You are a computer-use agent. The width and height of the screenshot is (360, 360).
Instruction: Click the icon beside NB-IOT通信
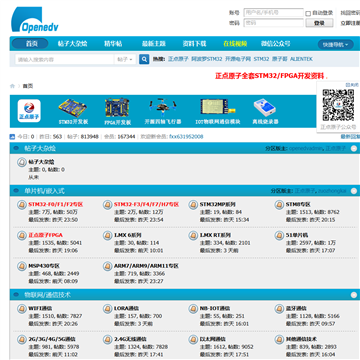(193, 309)
